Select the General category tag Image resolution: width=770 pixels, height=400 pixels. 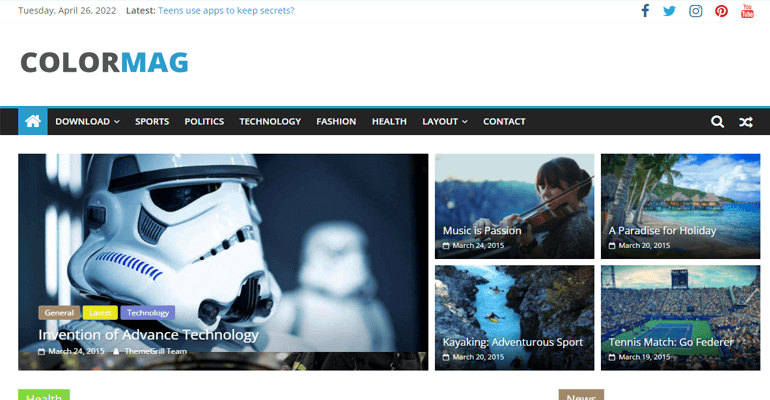(59, 313)
